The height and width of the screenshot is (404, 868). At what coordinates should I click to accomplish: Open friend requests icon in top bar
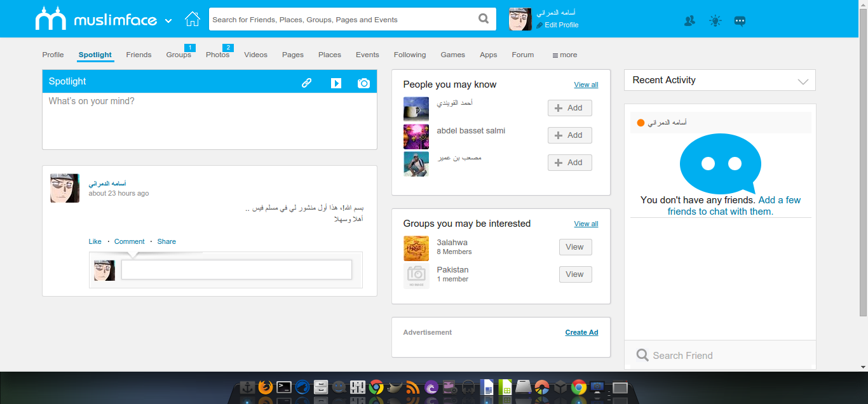689,20
